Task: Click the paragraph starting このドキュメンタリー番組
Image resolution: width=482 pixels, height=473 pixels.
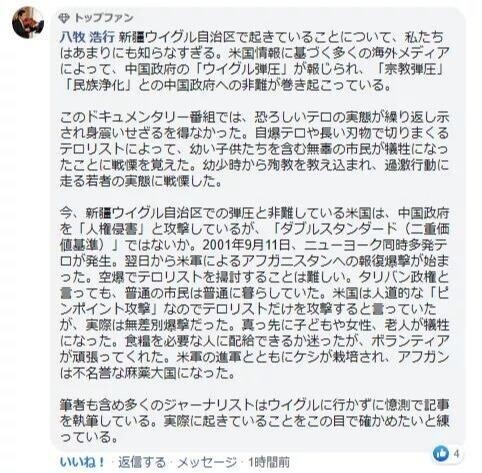Action: point(255,149)
